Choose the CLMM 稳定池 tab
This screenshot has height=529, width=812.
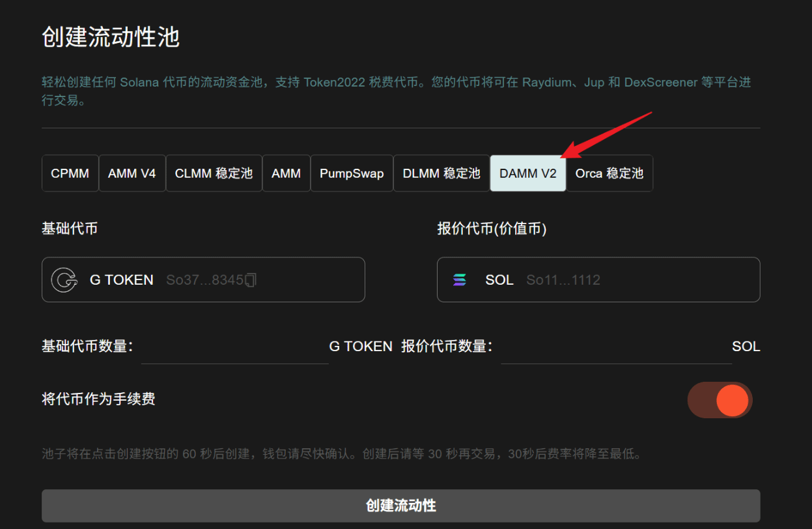click(214, 173)
